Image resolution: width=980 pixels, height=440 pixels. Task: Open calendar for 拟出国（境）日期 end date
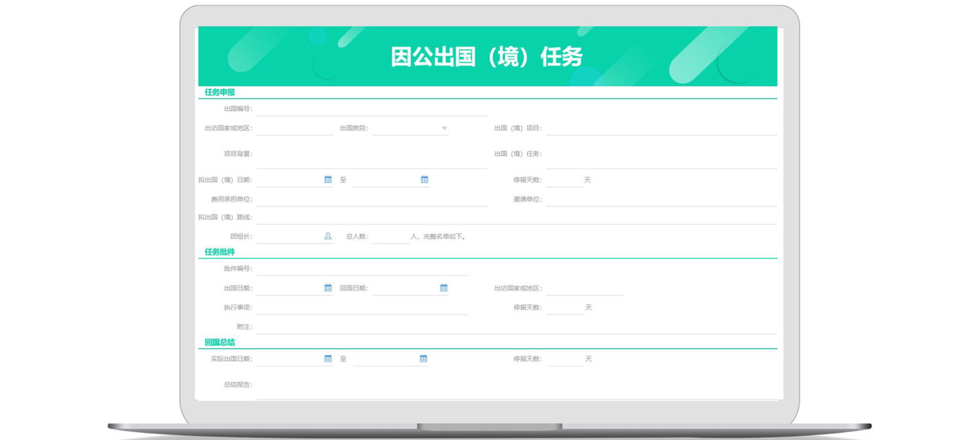(x=424, y=180)
